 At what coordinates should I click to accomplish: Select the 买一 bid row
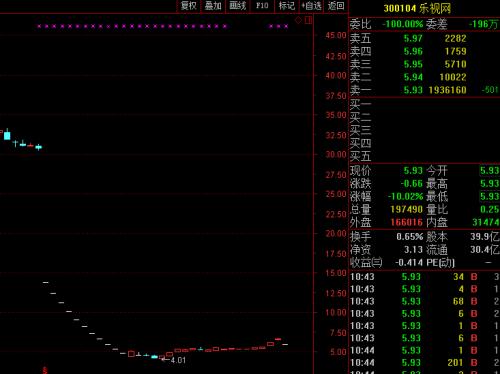pyautogui.click(x=424, y=104)
